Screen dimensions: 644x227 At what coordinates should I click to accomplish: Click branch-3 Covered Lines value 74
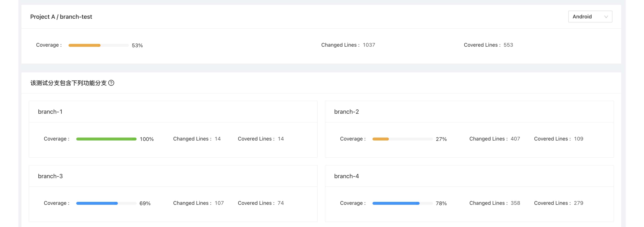[281, 203]
